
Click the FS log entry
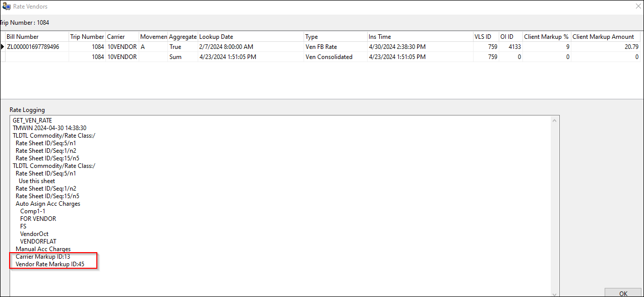(23, 226)
